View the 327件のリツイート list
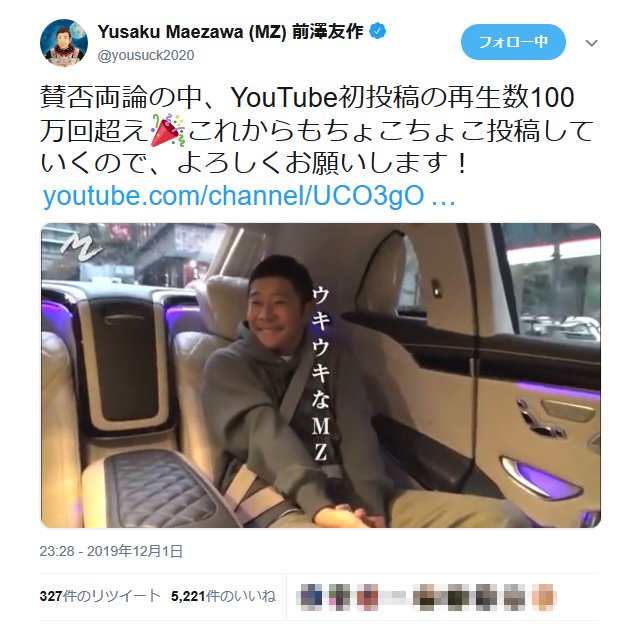This screenshot has height=630, width=640. click(x=100, y=596)
